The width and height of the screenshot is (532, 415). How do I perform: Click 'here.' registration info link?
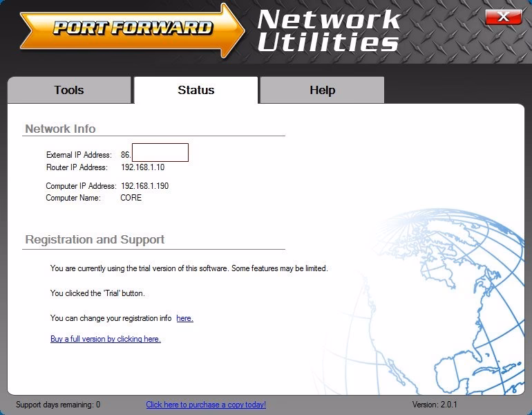[x=185, y=318]
